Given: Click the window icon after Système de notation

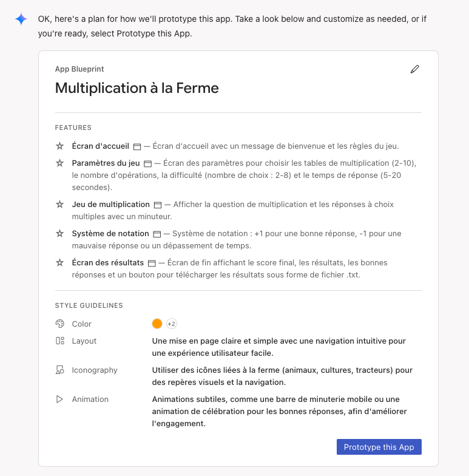Looking at the screenshot, I should coord(157,234).
